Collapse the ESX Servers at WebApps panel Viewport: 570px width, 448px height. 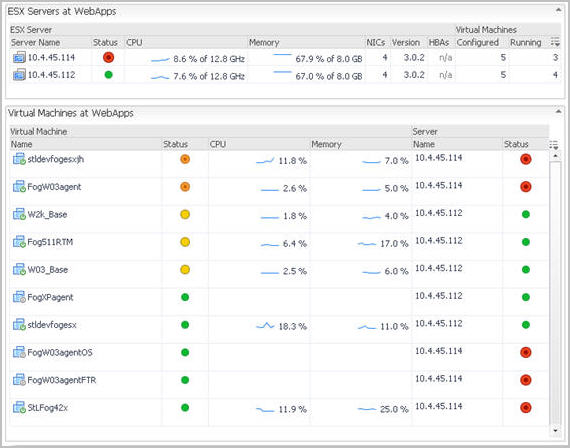tap(558, 10)
